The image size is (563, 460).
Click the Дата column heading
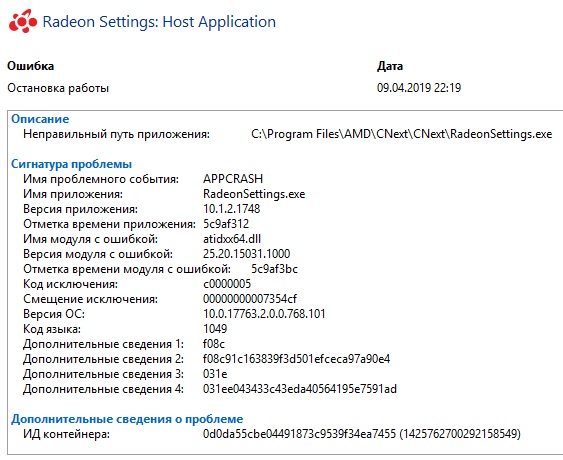point(390,66)
